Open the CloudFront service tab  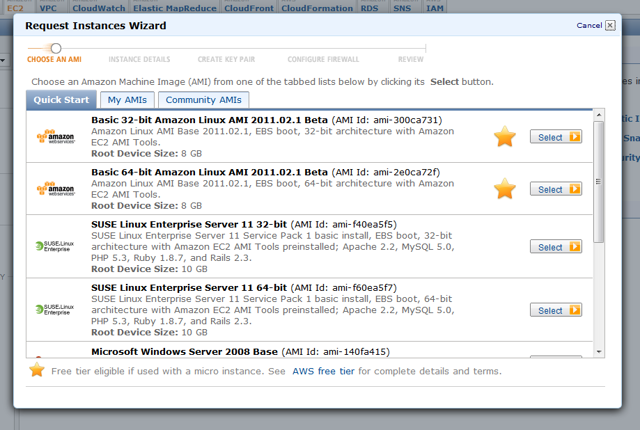(x=249, y=8)
